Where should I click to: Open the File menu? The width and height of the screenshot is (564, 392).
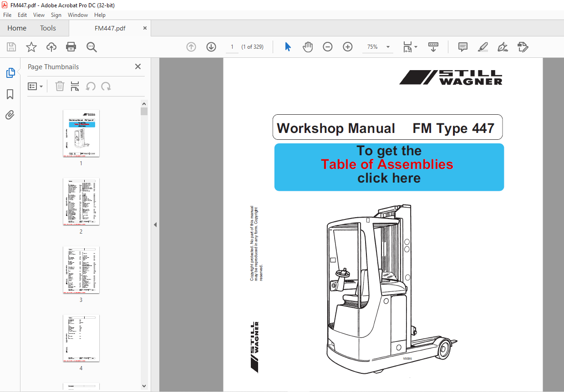click(x=7, y=15)
